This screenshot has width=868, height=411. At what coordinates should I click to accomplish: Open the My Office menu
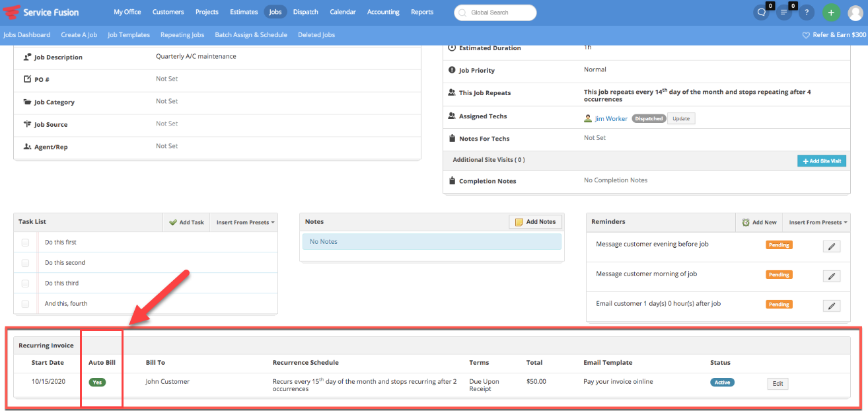pyautogui.click(x=127, y=12)
